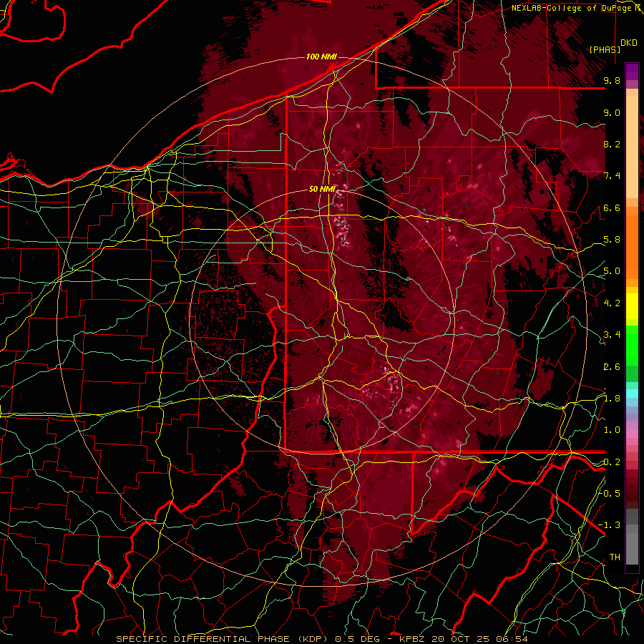Image resolution: width=644 pixels, height=644 pixels.
Task: Click the purple band atop the color bar
Action: click(632, 72)
